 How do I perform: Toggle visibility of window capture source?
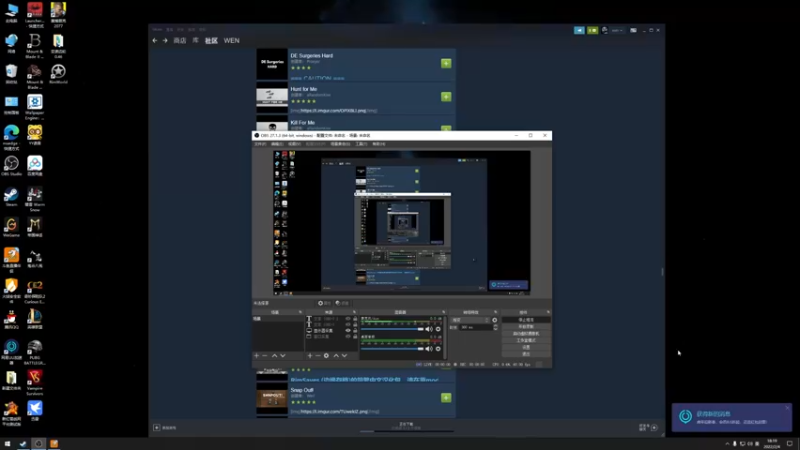[348, 336]
